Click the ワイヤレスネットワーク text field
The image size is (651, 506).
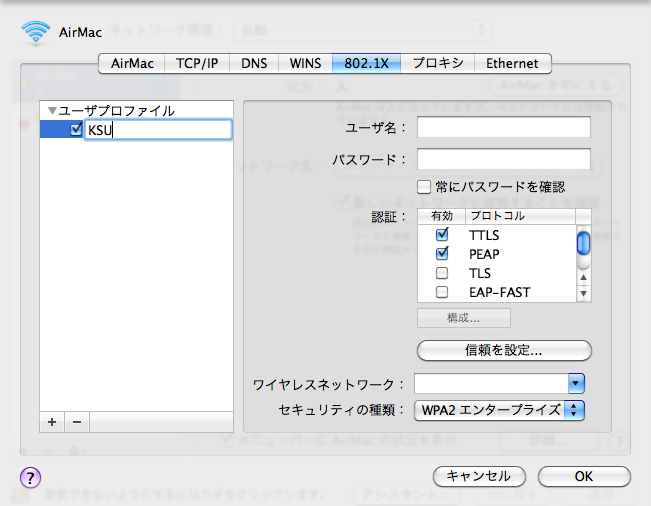coord(491,383)
